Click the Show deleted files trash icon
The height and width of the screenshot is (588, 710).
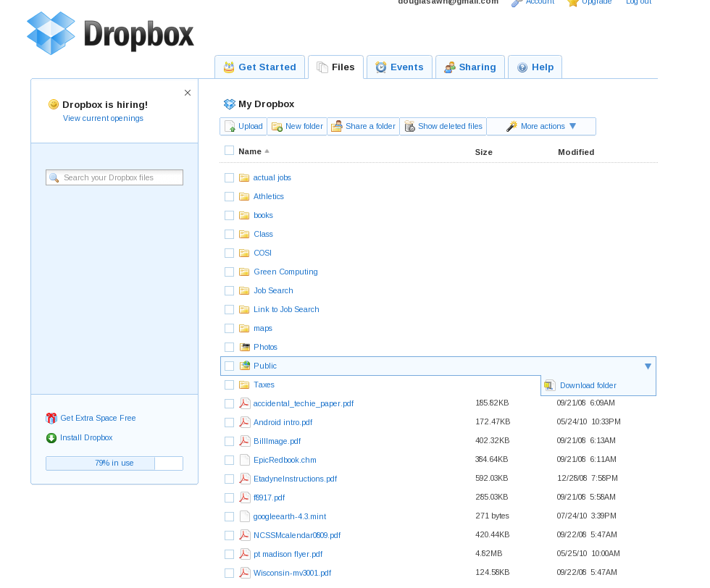pos(409,126)
